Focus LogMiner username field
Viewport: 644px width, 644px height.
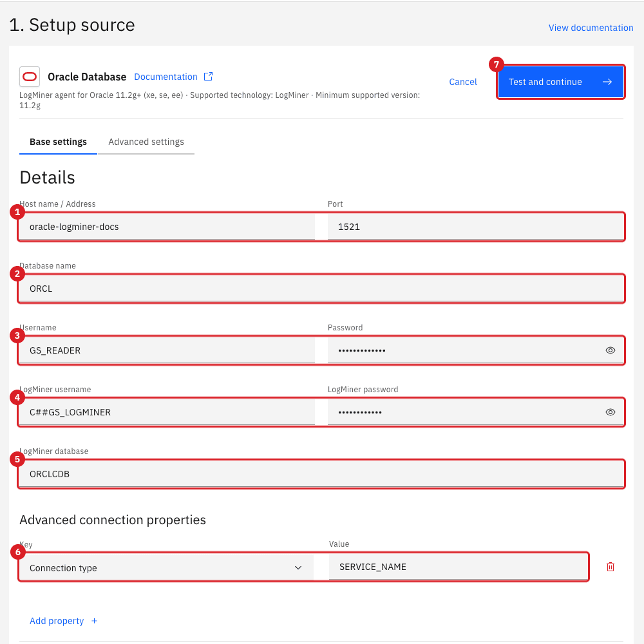[x=167, y=412]
